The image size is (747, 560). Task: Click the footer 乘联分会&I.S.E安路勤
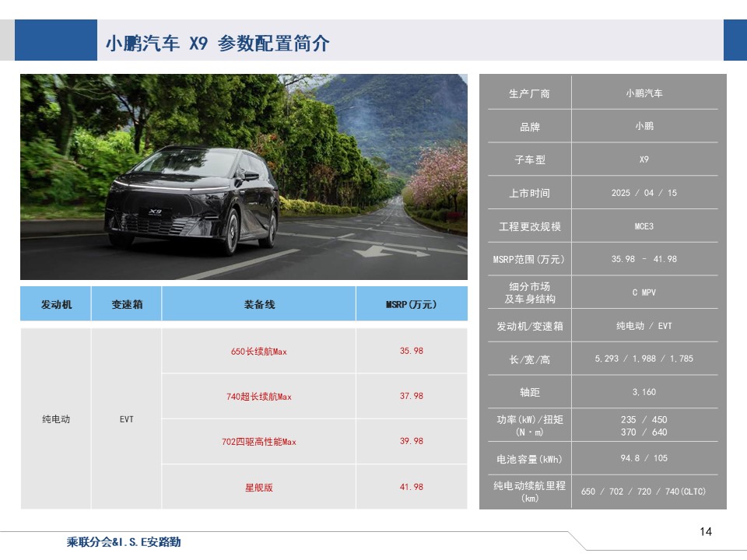click(x=124, y=542)
